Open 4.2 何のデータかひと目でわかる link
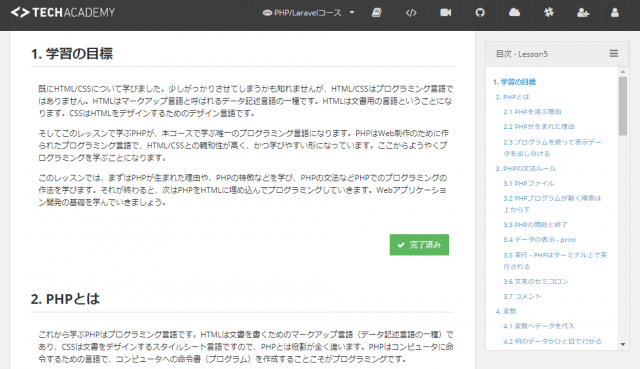This screenshot has width=640, height=369. [552, 342]
